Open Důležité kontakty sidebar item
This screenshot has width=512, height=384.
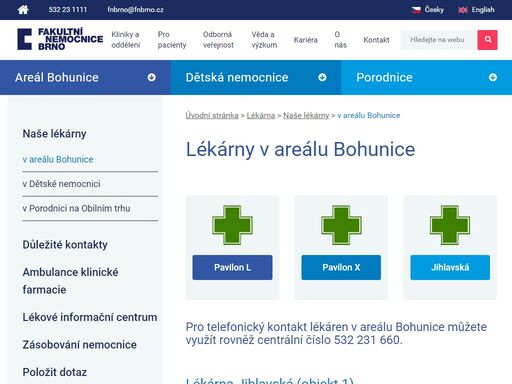[x=65, y=245]
